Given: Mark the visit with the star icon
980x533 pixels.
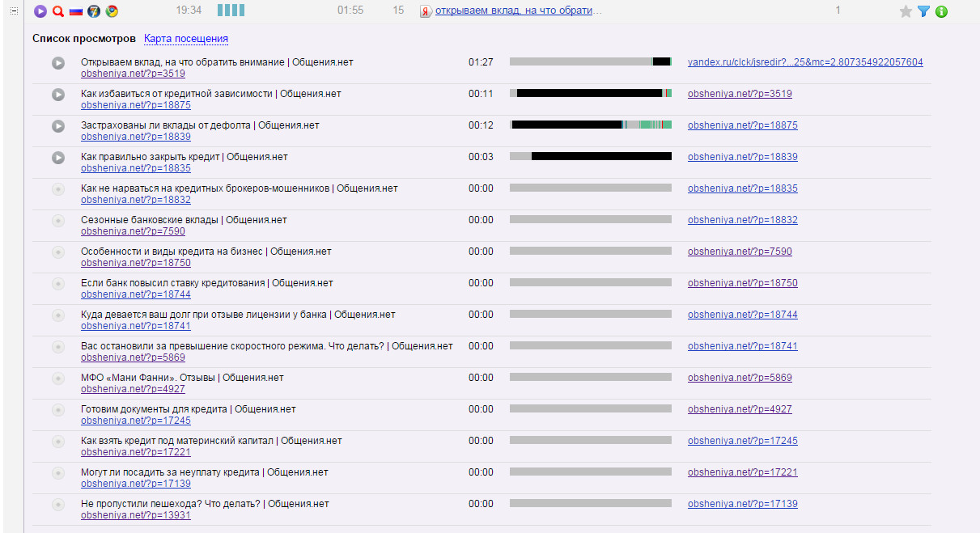Looking at the screenshot, I should (906, 11).
